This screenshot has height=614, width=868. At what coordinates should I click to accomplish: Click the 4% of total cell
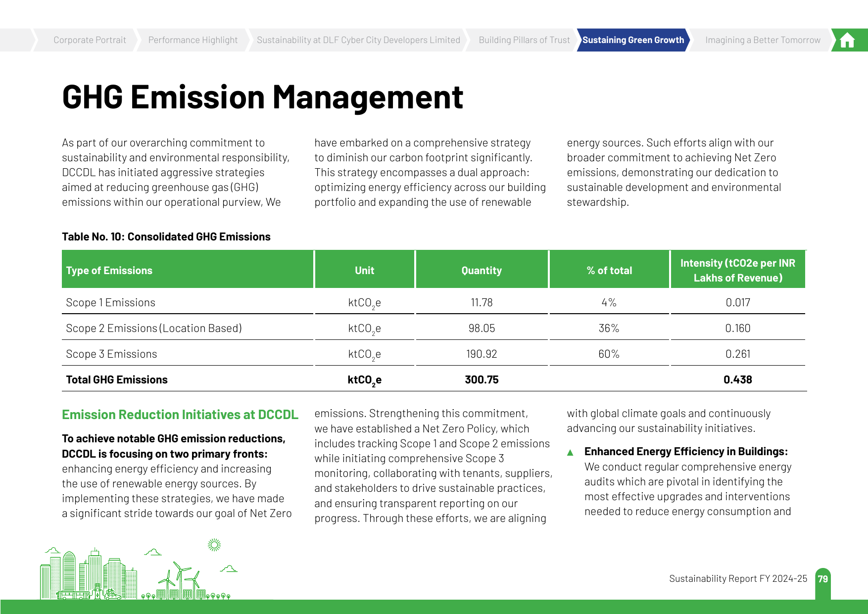(609, 302)
